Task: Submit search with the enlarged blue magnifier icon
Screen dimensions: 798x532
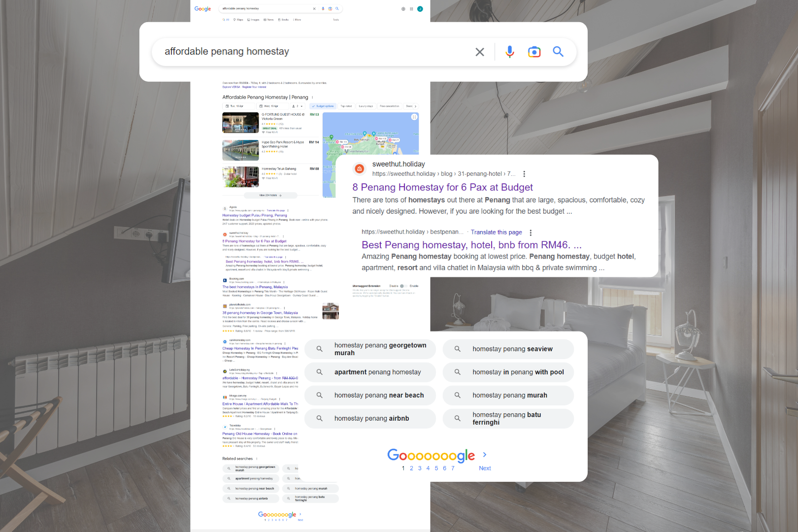Action: pos(558,52)
